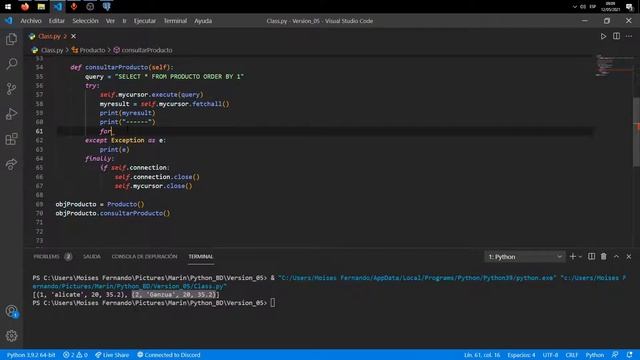Click the editor vertical scrollbar

pyautogui.click(x=636, y=131)
